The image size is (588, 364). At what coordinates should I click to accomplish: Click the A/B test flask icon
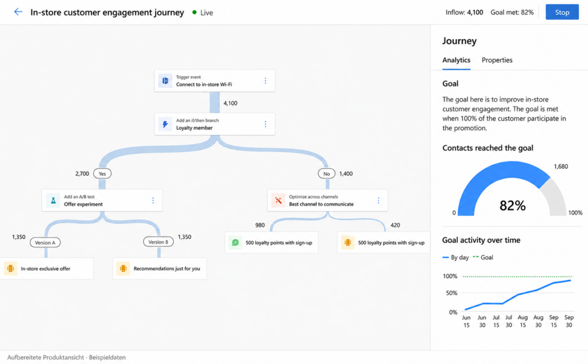(x=53, y=200)
